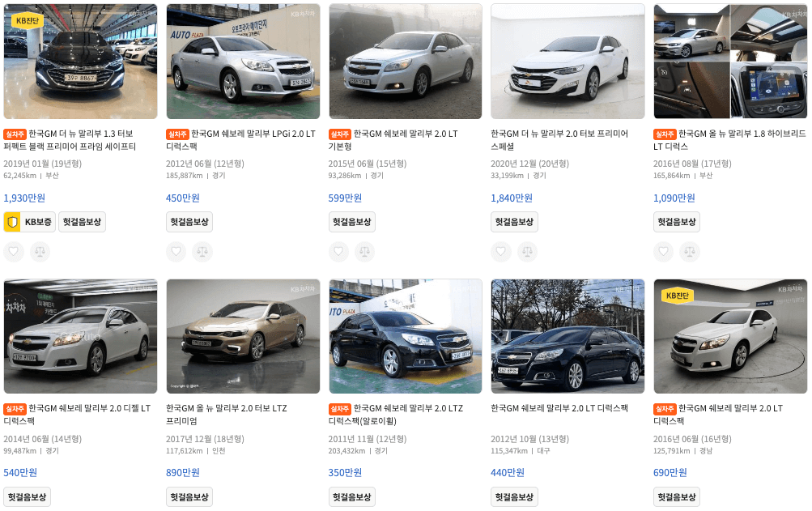Favorite the 1,930만원 말리부 1.3 터보 listing
812x511 pixels.
14,251
